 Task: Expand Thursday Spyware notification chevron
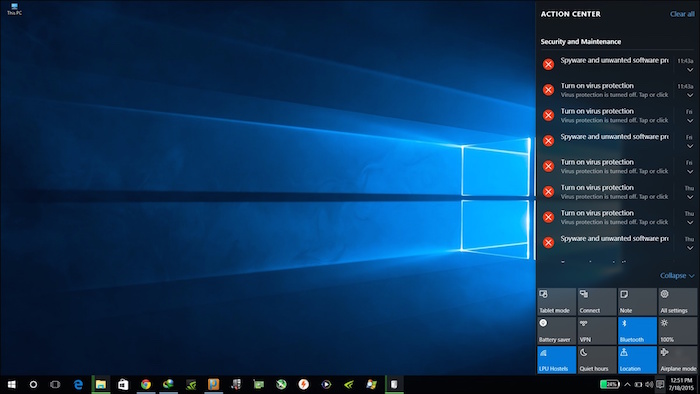coord(690,248)
